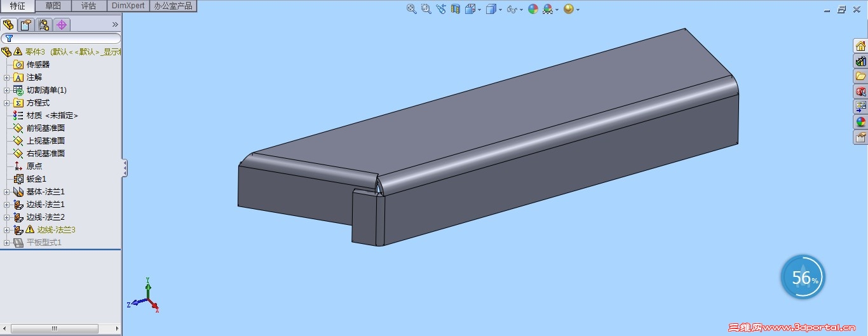The height and width of the screenshot is (336, 868).
Task: Open the Custom Properties task pane
Action: (860, 137)
